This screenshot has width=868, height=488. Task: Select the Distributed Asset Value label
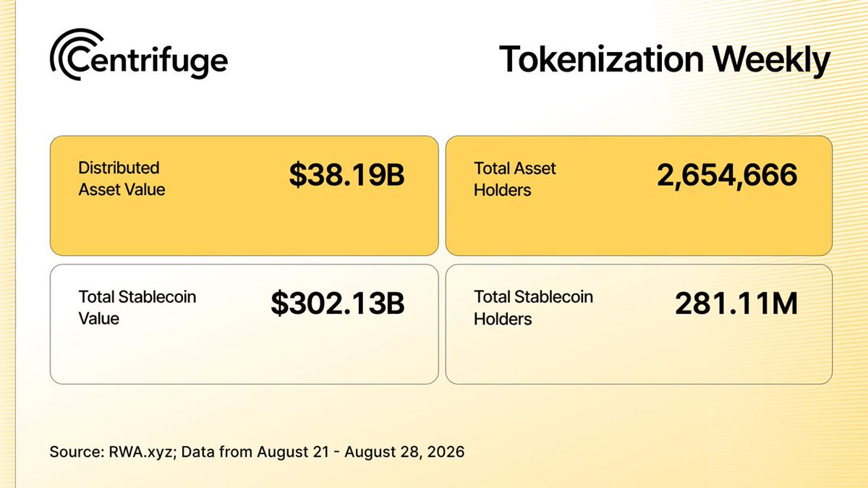pos(122,179)
